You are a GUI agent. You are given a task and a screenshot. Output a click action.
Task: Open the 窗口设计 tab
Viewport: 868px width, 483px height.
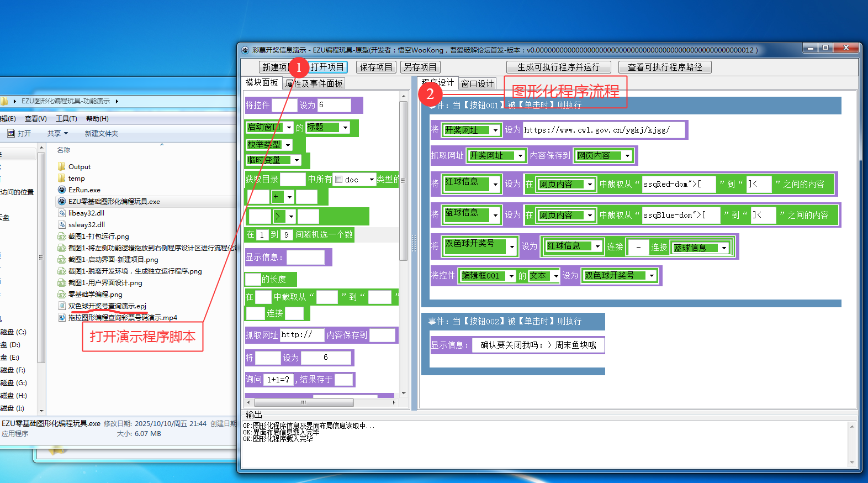478,83
